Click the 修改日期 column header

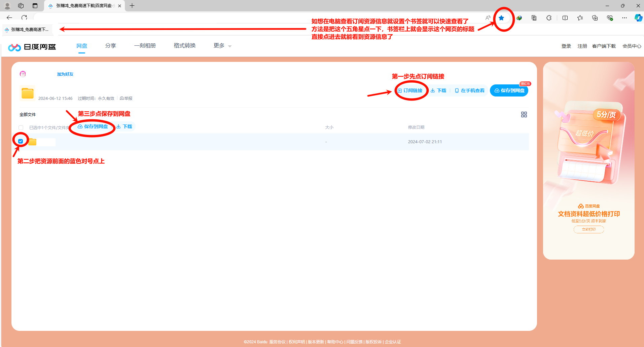coord(416,127)
